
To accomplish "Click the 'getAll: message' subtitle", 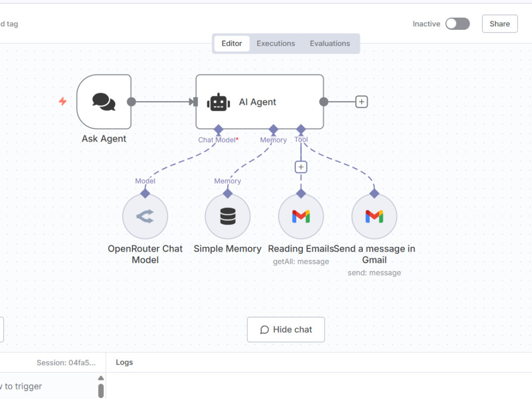I will 301,262.
